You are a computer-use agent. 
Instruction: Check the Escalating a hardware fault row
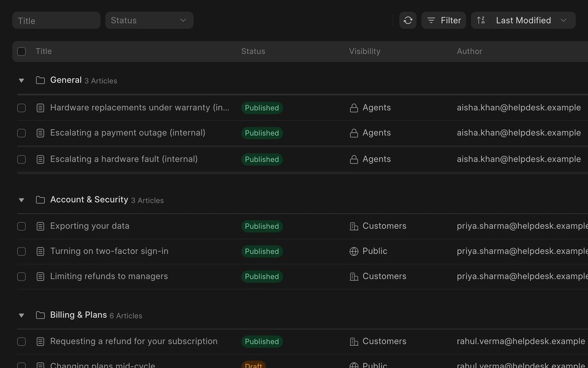coord(21,160)
